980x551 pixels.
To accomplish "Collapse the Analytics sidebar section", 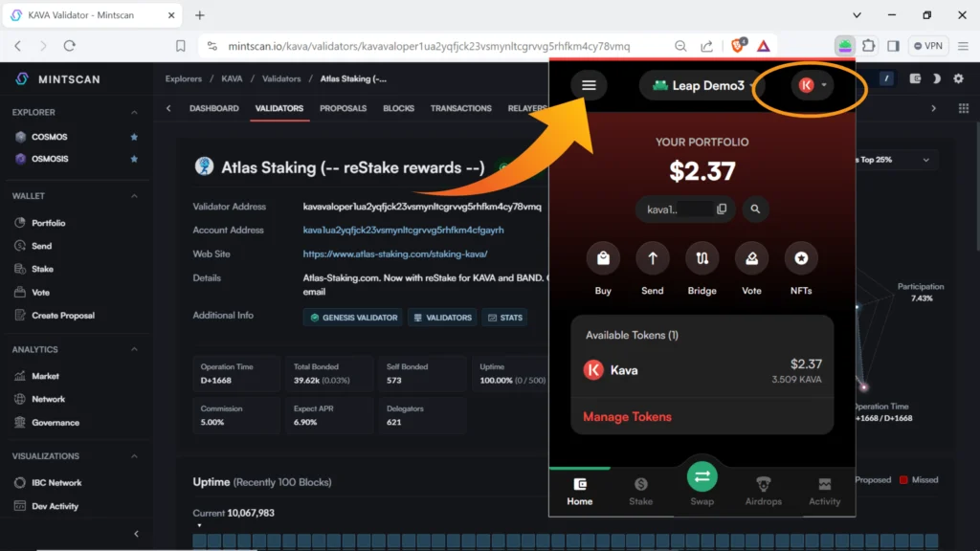I will pyautogui.click(x=134, y=350).
